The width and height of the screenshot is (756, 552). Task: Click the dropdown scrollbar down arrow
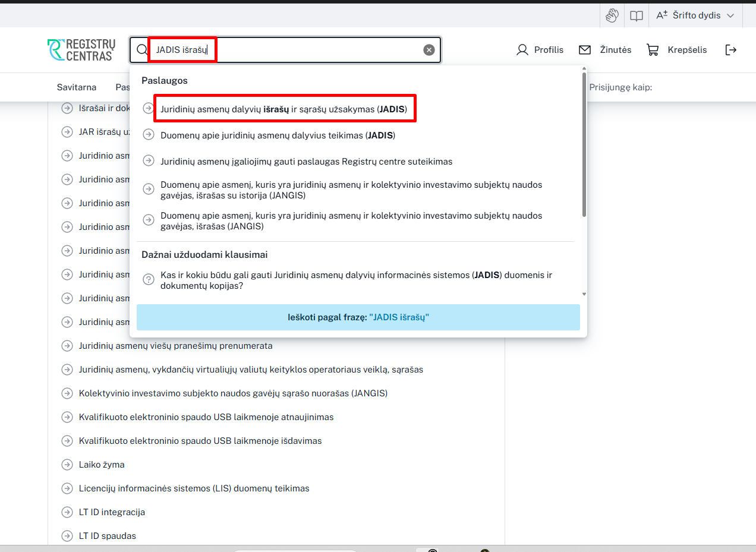pyautogui.click(x=584, y=294)
